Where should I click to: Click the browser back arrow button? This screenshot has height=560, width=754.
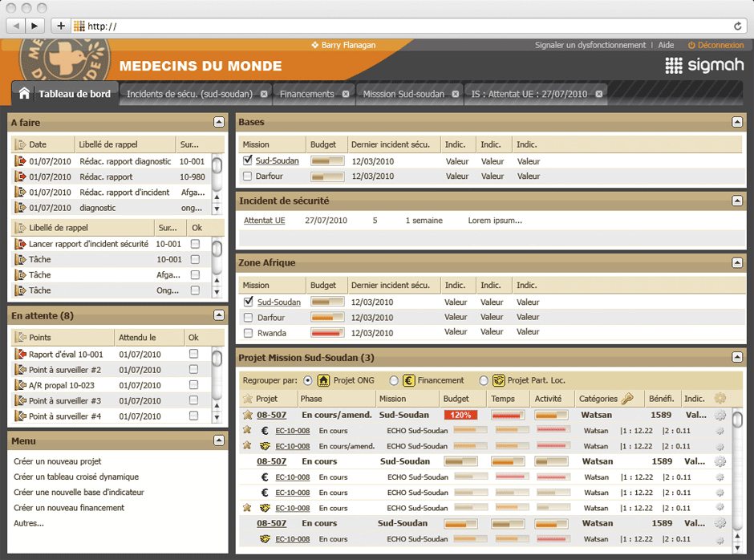coord(16,26)
